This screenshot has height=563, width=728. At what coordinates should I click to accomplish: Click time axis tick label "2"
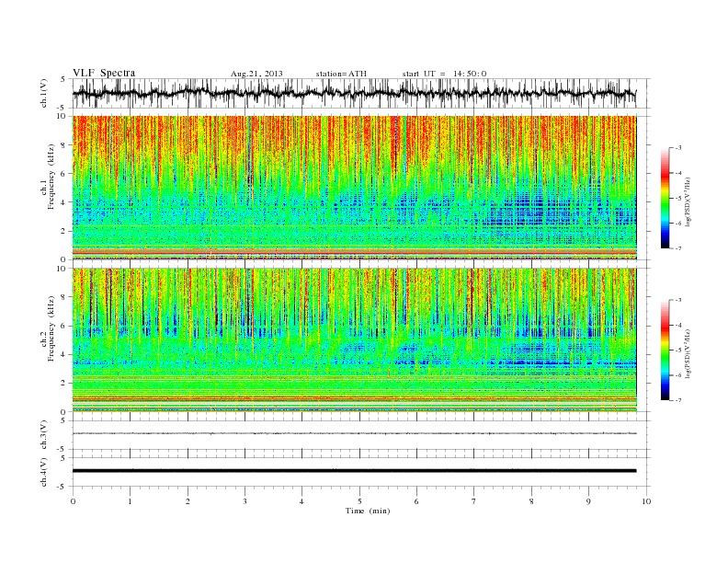click(188, 501)
